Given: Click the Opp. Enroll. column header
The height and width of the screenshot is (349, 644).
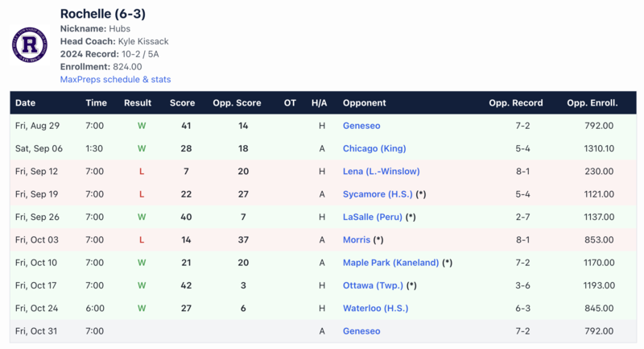Looking at the screenshot, I should tap(592, 103).
